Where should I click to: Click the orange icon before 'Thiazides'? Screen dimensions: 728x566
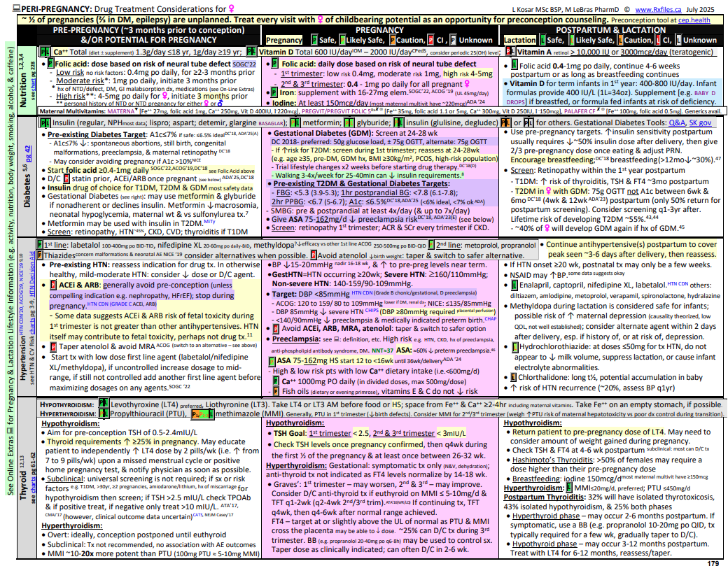pyautogui.click(x=40, y=255)
